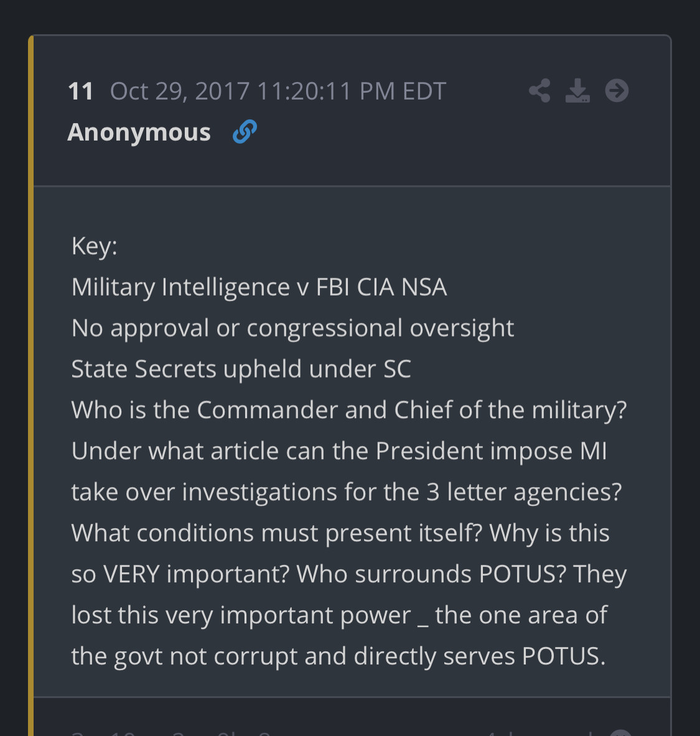The width and height of the screenshot is (700, 736).
Task: Click the final "directly serves POTUS." line
Action: pyautogui.click(x=338, y=656)
